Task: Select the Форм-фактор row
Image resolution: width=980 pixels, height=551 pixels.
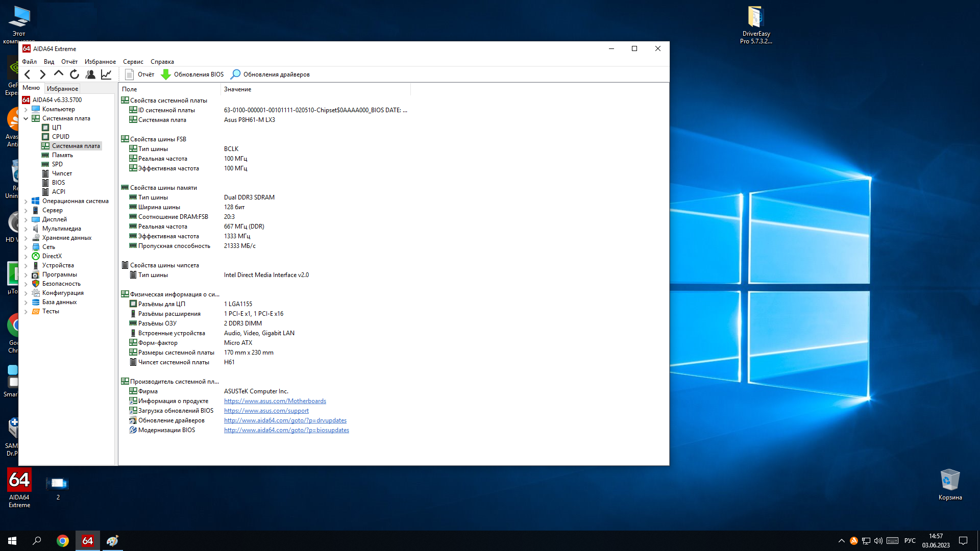Action: tap(265, 343)
